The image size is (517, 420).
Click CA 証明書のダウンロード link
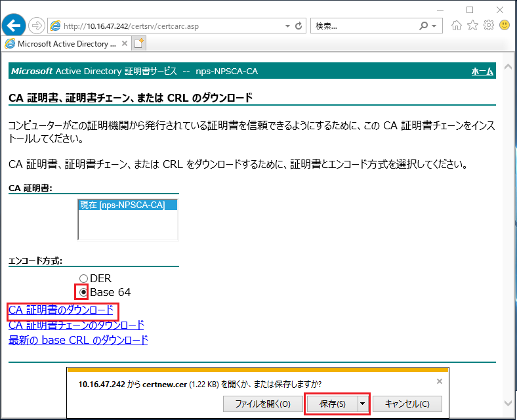pyautogui.click(x=61, y=310)
